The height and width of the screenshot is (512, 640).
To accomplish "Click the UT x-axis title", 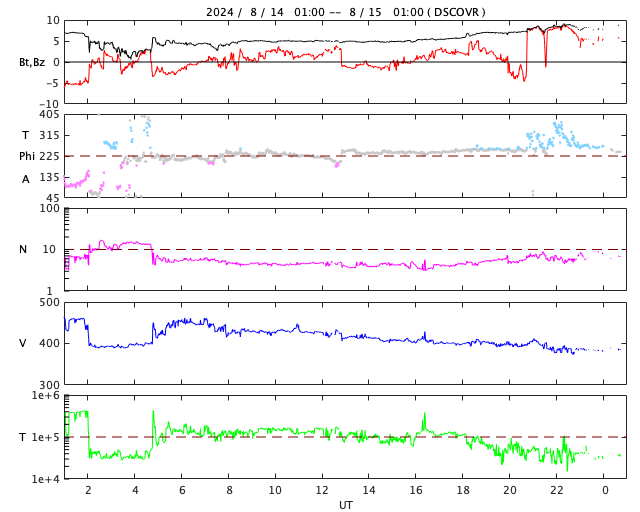I will pos(346,505).
